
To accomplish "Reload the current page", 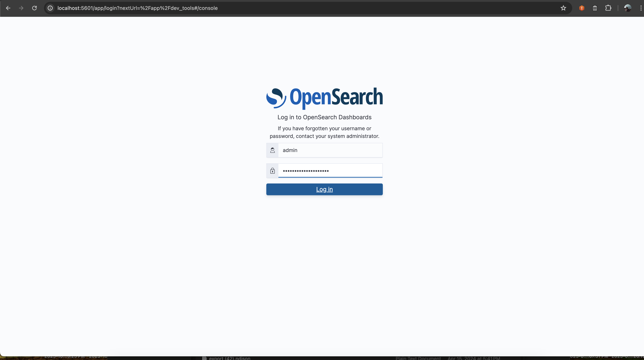I will pos(34,8).
